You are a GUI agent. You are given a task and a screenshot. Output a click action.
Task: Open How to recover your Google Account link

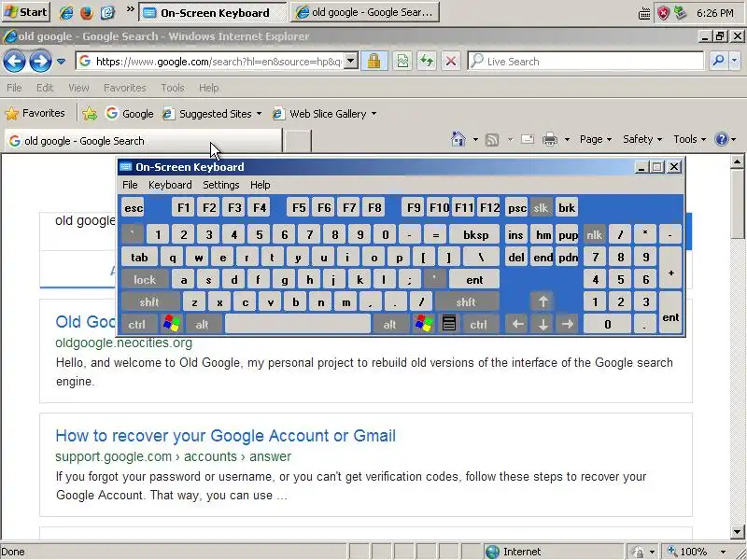[x=225, y=436]
